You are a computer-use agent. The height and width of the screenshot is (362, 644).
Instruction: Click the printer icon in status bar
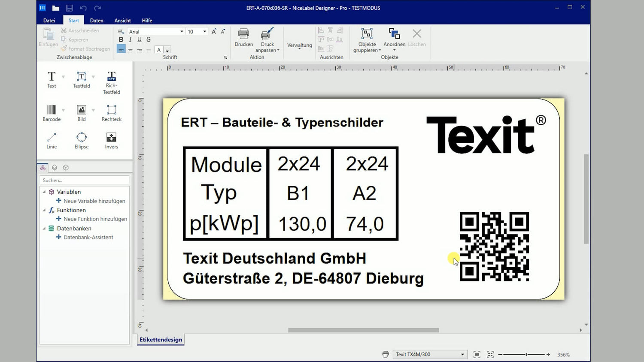tap(386, 354)
